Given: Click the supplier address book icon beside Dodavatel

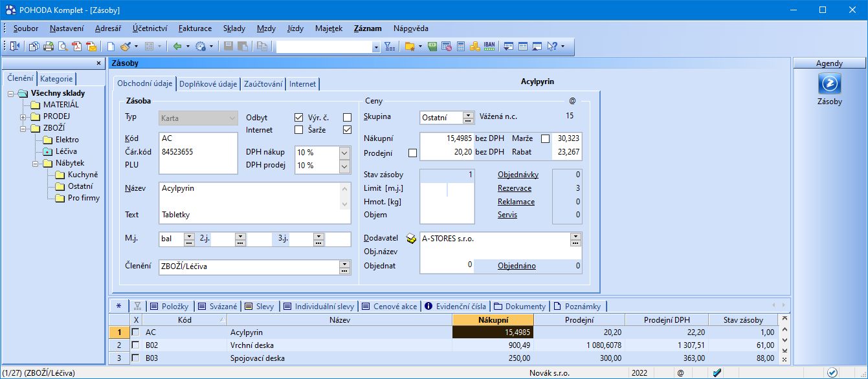Looking at the screenshot, I should click(410, 239).
